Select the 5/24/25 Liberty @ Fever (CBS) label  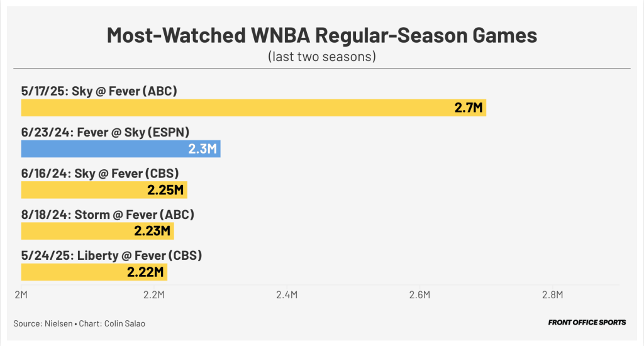pos(111,255)
